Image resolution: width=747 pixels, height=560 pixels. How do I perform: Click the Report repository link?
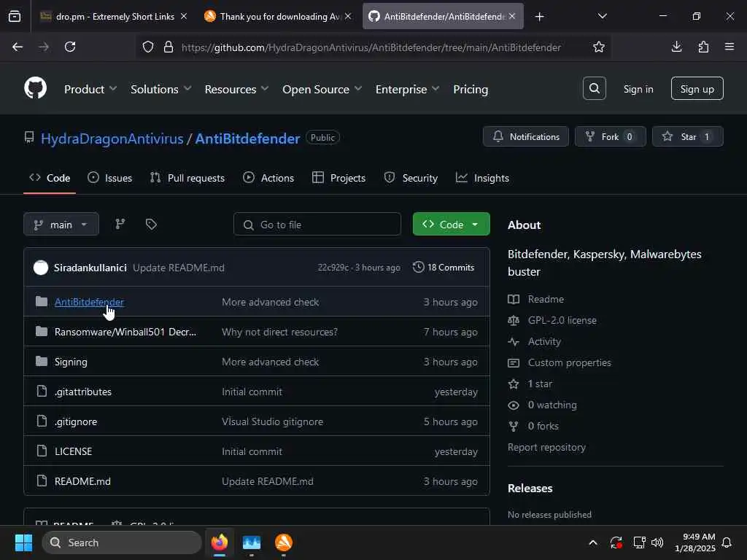point(546,447)
